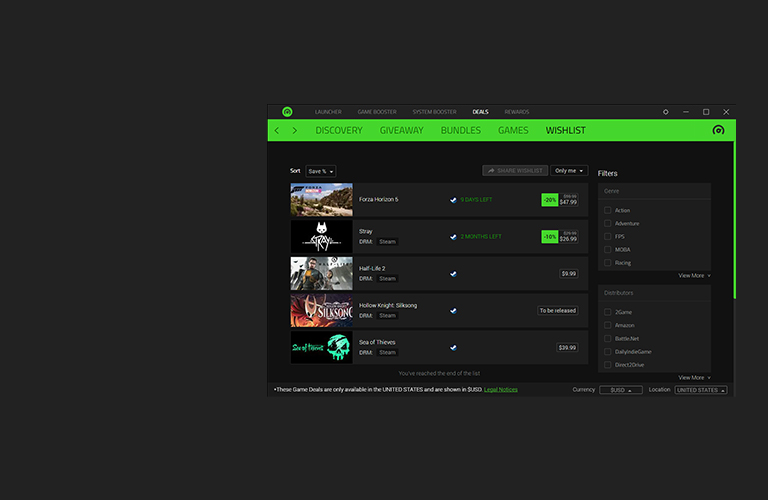Viewport: 768px width, 500px height.
Task: Open the Only me visibility dropdown
Action: coord(569,171)
